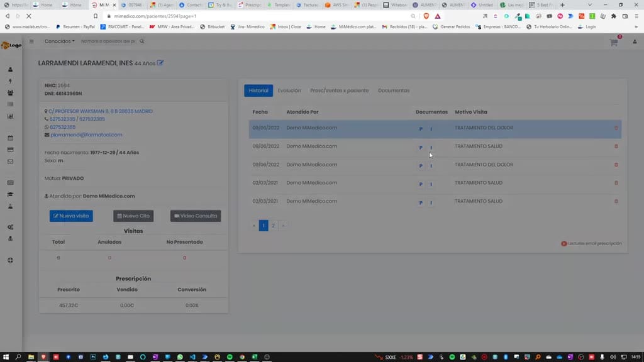
Task: Open the lifebuoy support sidebar icon
Action: (x=10, y=260)
